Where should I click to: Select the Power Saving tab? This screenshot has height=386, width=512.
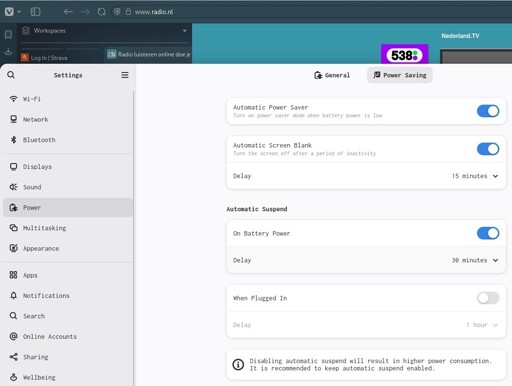click(x=400, y=75)
